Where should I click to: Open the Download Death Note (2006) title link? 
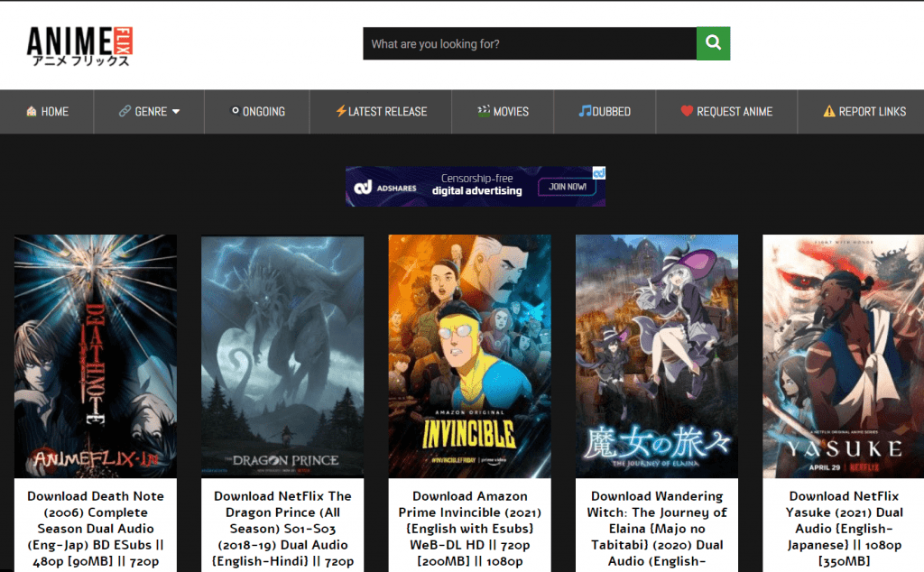tap(96, 529)
